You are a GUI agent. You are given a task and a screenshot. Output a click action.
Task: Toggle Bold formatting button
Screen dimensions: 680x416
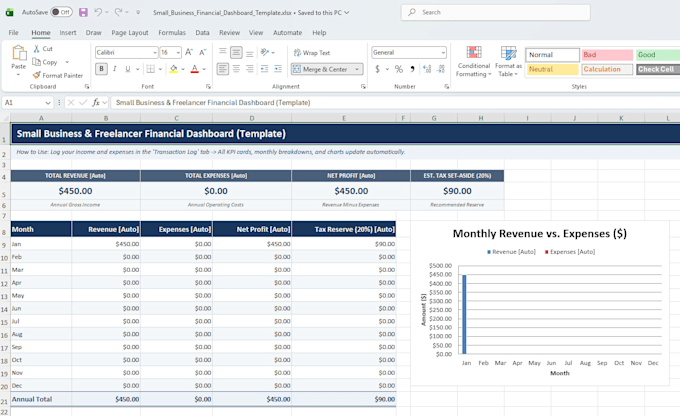101,69
